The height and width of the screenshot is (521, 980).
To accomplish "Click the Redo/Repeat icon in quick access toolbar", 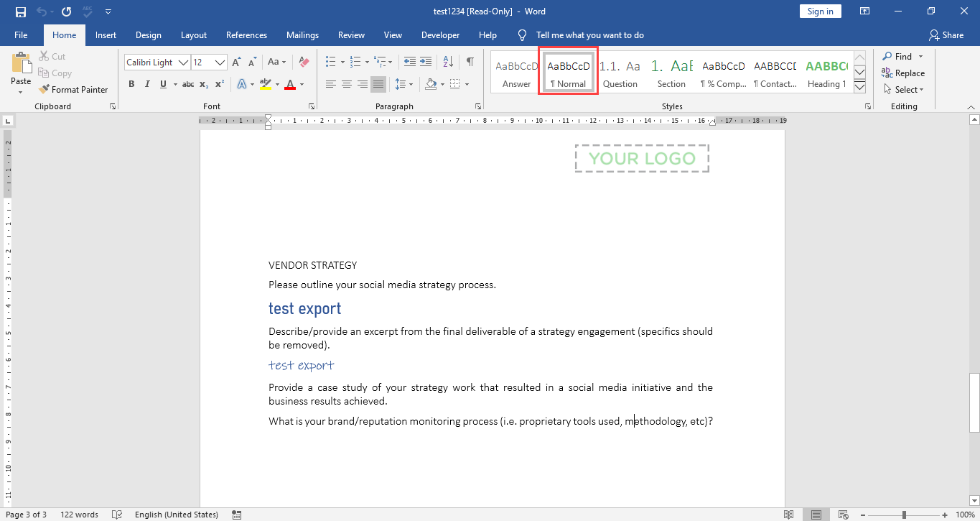I will click(x=66, y=11).
